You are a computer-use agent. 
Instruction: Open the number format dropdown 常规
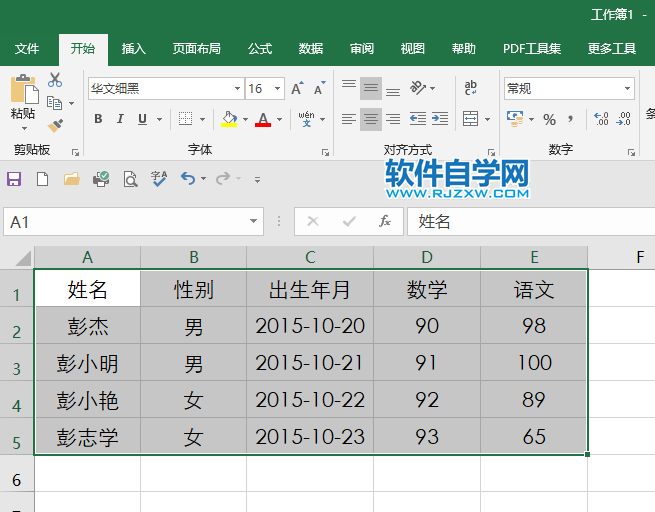627,89
